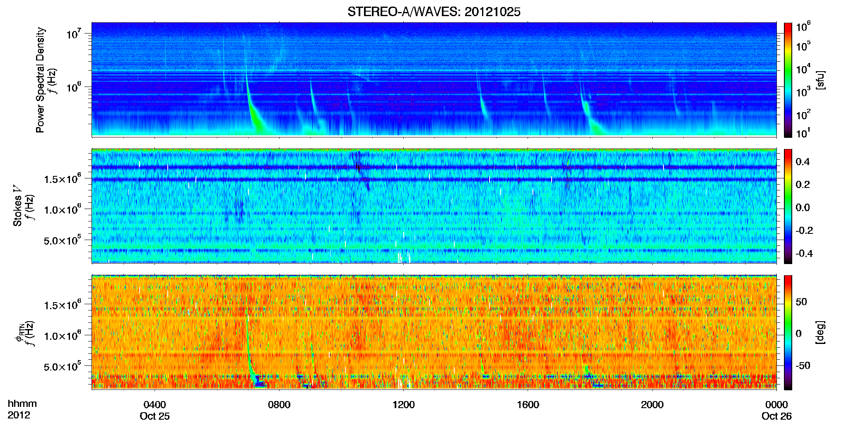Click the -0.4 Stokes color bar value
The image size is (868, 447).
tap(804, 254)
